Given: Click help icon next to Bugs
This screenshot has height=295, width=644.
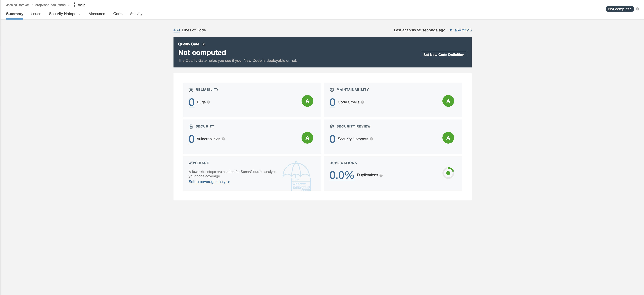Looking at the screenshot, I should pos(208,102).
